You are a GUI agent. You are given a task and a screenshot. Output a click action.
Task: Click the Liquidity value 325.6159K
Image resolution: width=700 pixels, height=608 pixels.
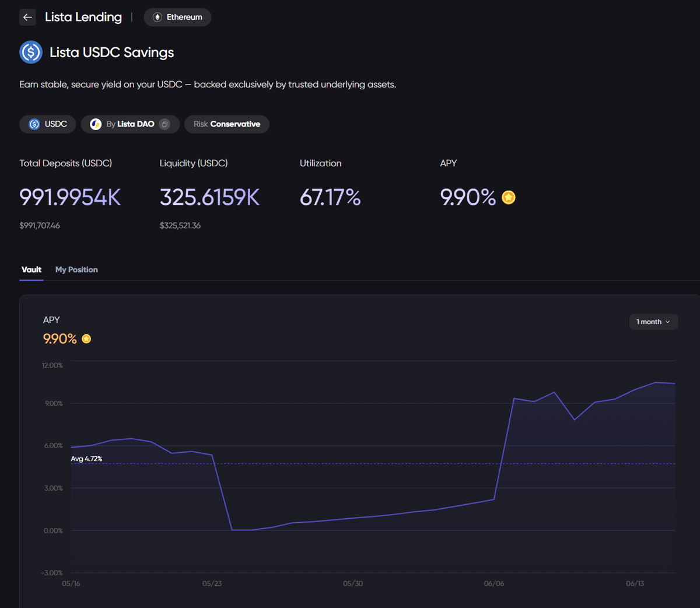(x=209, y=198)
